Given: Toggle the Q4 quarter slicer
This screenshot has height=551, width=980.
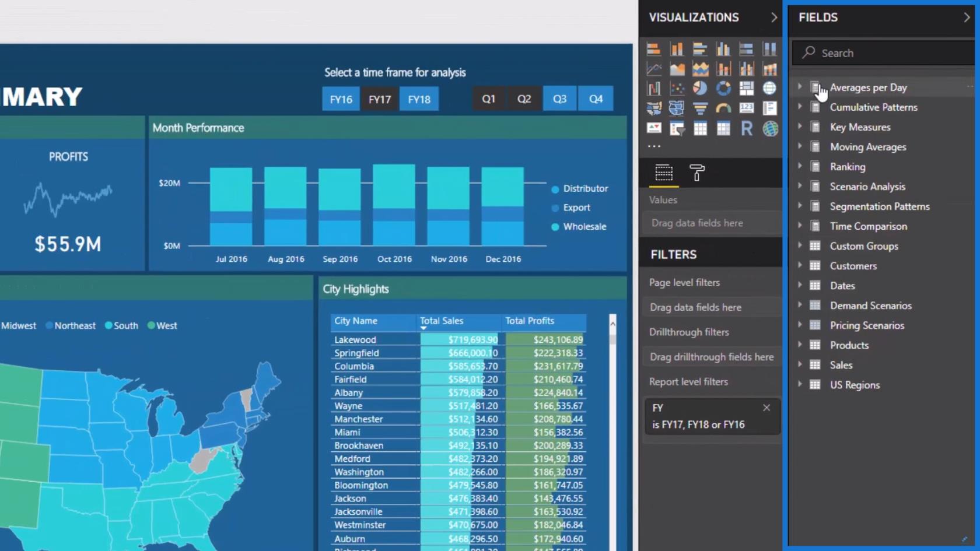Looking at the screenshot, I should coord(596,99).
